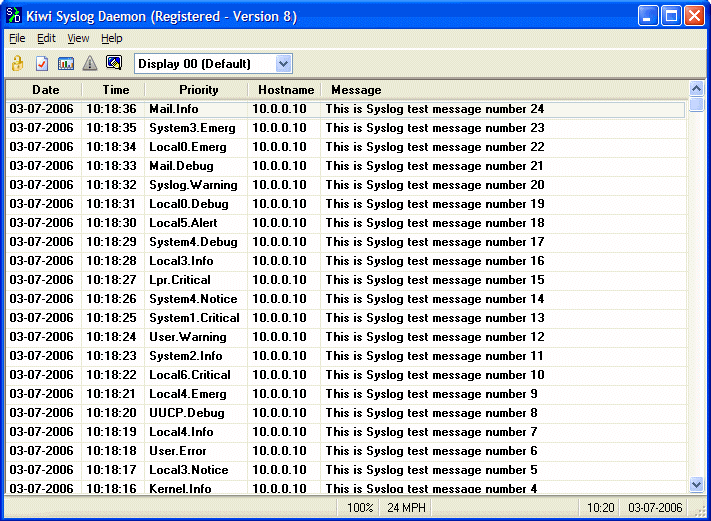Click time cell 10:18:25
The width and height of the screenshot is (711, 521).
click(112, 318)
